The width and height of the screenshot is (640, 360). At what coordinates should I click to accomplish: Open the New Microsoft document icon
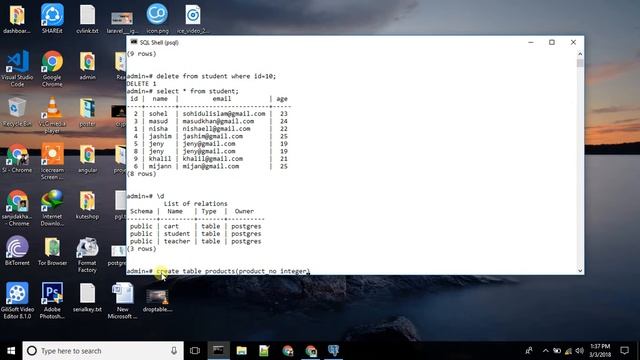tap(122, 301)
